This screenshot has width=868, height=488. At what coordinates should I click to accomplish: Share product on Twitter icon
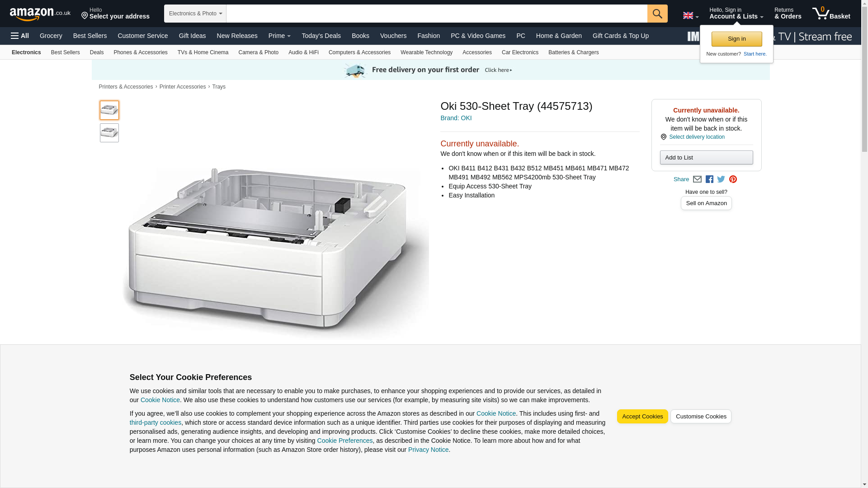pyautogui.click(x=721, y=179)
